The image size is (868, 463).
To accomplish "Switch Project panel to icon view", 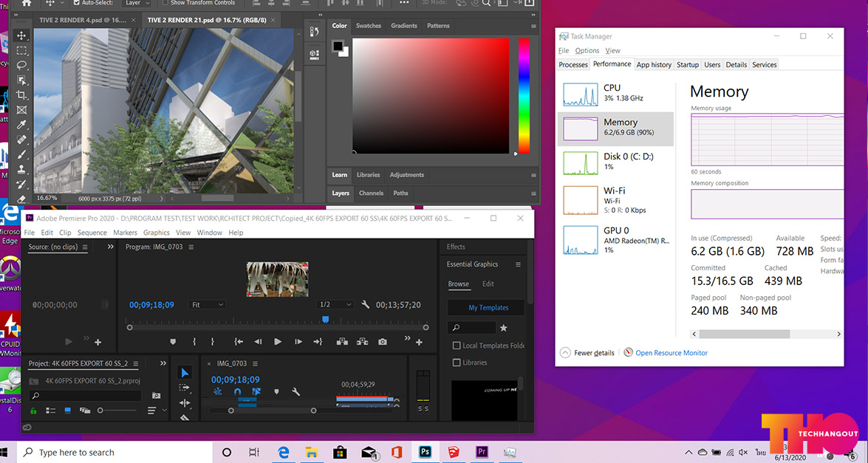I will (x=68, y=411).
